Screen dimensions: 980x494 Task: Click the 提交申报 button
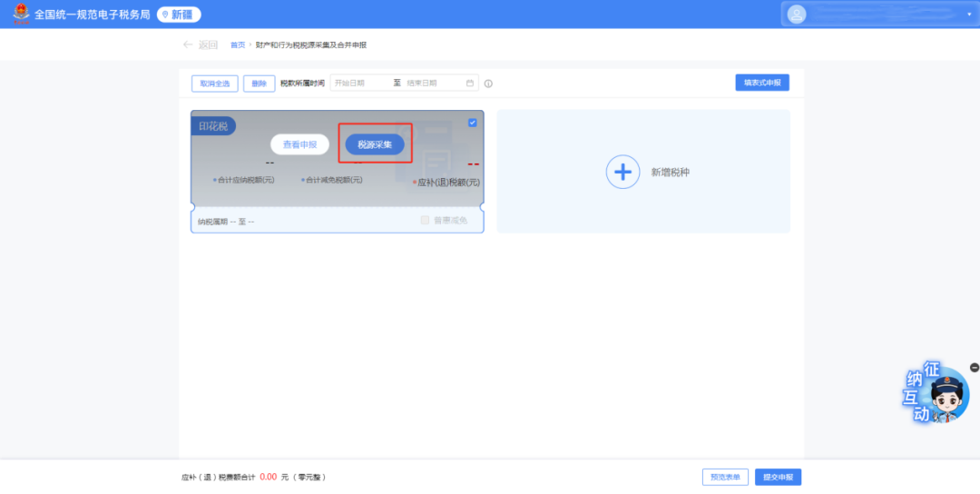(779, 477)
